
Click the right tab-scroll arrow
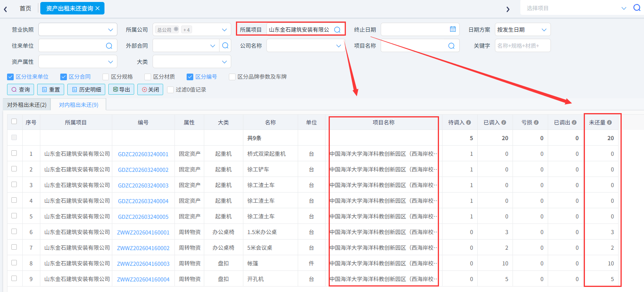pyautogui.click(x=508, y=9)
